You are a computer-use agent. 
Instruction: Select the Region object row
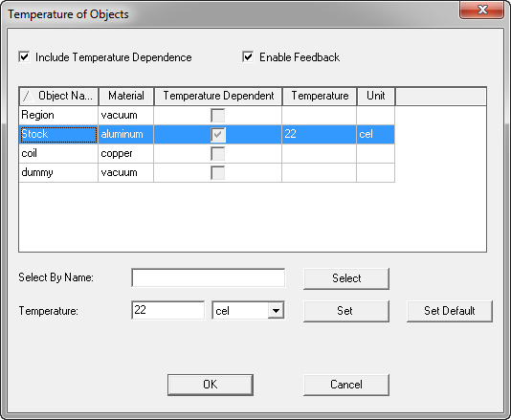coord(207,116)
